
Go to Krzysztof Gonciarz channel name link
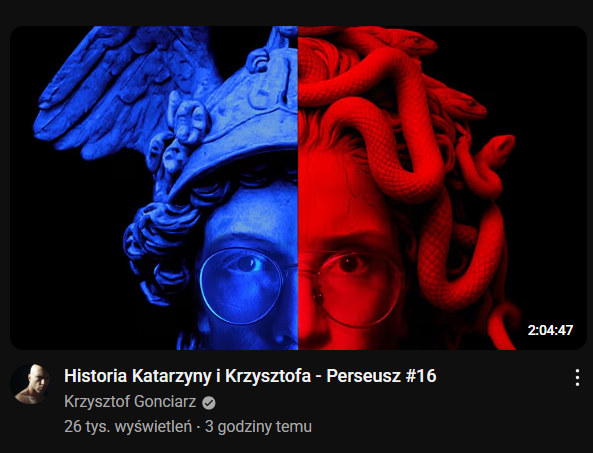[x=130, y=402]
